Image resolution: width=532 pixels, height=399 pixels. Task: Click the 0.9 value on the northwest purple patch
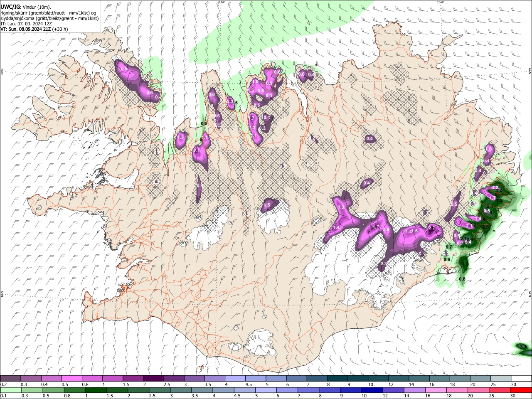click(124, 69)
